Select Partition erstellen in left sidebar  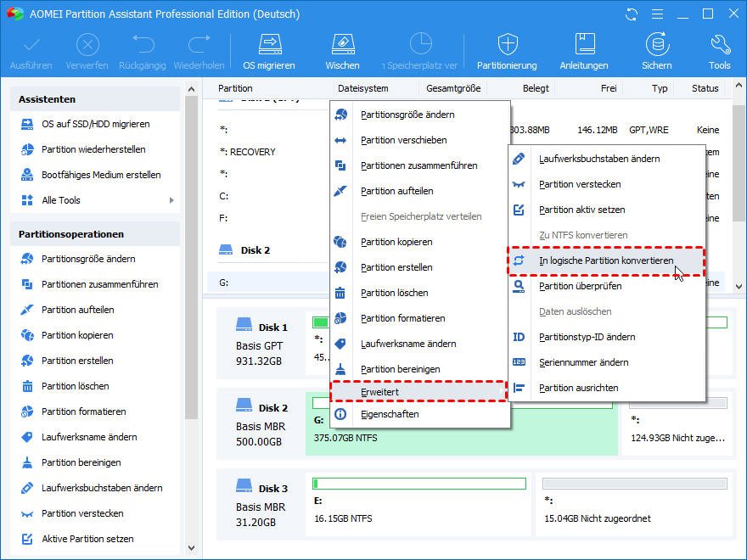pyautogui.click(x=77, y=361)
